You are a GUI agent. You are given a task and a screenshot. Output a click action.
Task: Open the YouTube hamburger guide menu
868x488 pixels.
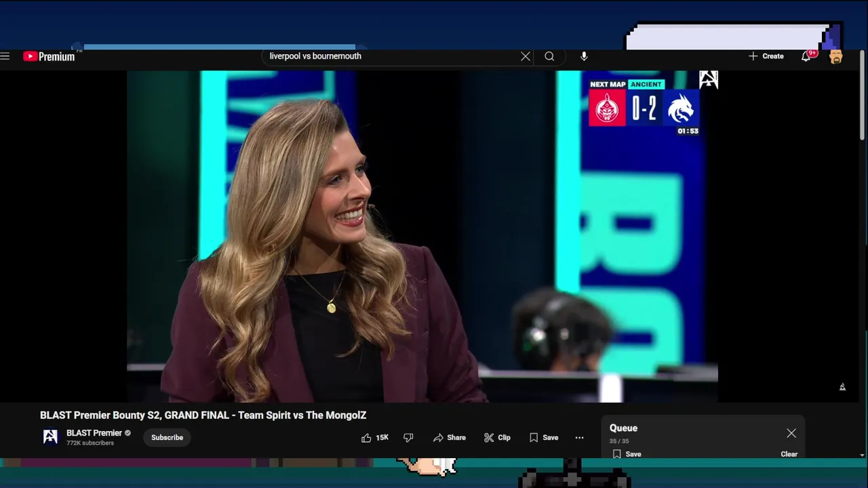[5, 56]
